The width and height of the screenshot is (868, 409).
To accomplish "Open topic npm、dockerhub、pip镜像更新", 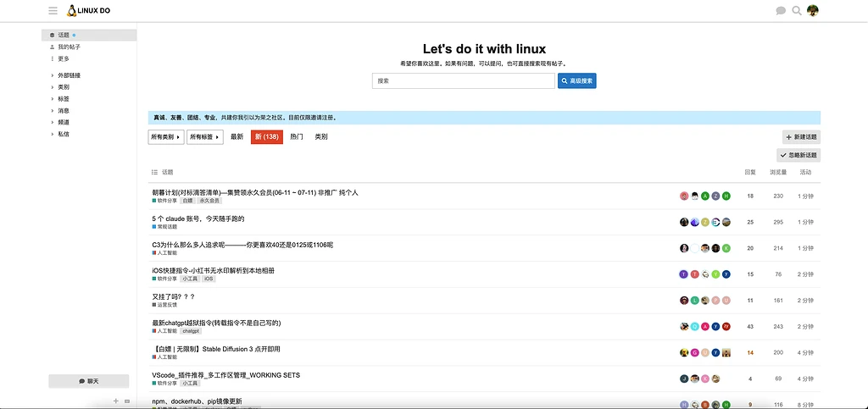I will (197, 401).
